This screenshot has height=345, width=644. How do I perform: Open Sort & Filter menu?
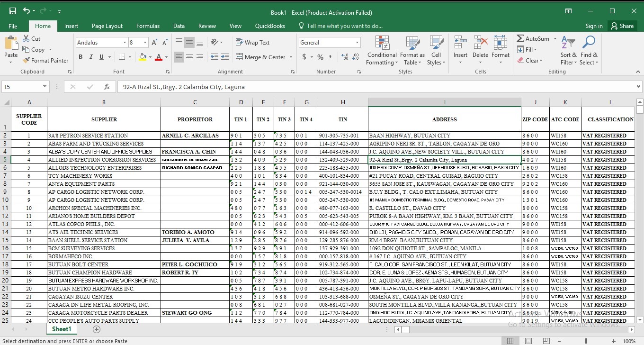point(568,50)
